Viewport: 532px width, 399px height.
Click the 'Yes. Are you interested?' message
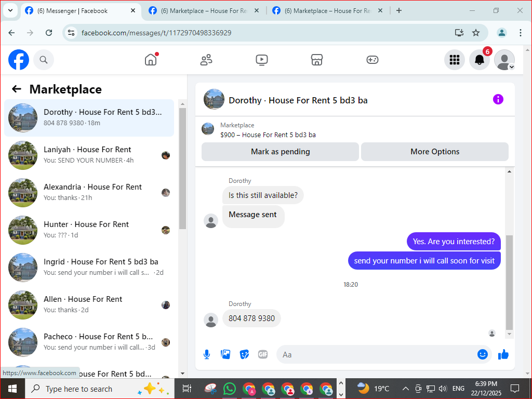tap(454, 241)
